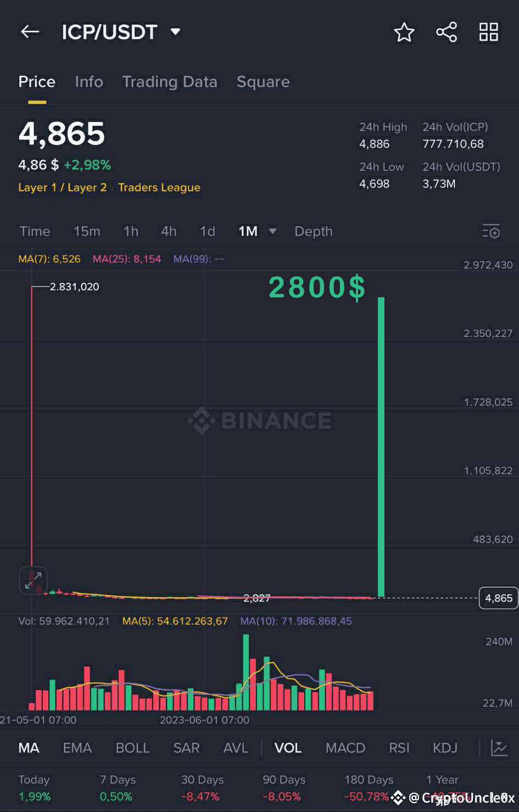The height and width of the screenshot is (812, 519).
Task: Toggle the MACD indicator
Action: click(345, 748)
